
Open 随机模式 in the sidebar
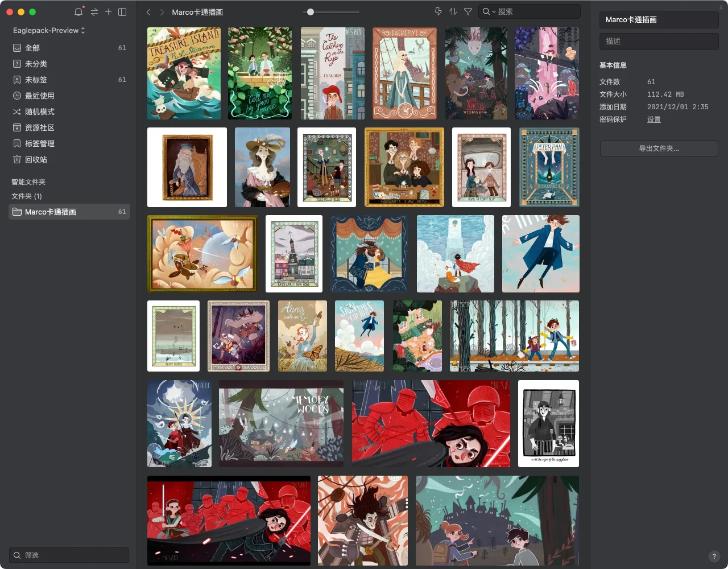pyautogui.click(x=69, y=112)
